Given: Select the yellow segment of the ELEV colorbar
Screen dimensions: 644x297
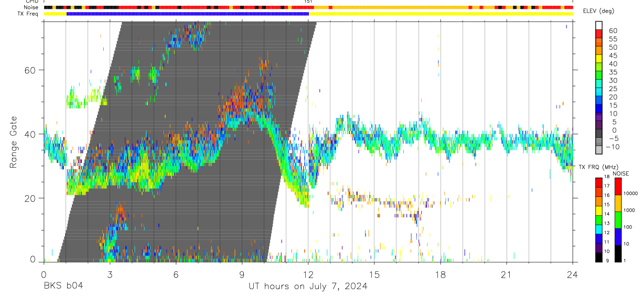Looking at the screenshot, I should point(599,59).
